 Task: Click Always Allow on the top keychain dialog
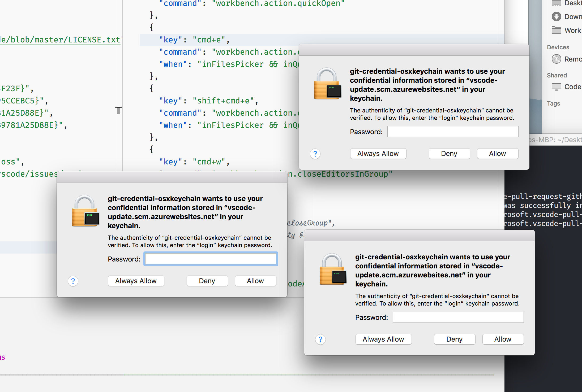(x=378, y=154)
